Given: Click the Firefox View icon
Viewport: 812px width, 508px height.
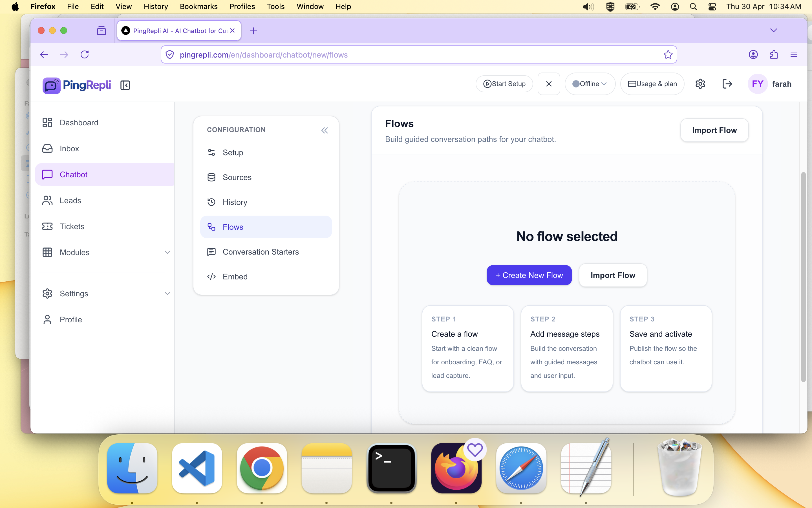Looking at the screenshot, I should tap(101, 31).
